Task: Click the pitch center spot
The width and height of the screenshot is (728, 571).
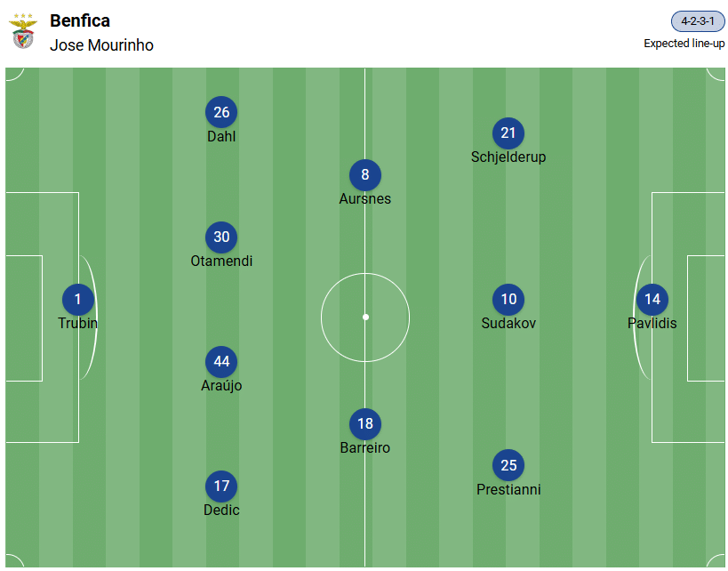Action: tap(365, 317)
